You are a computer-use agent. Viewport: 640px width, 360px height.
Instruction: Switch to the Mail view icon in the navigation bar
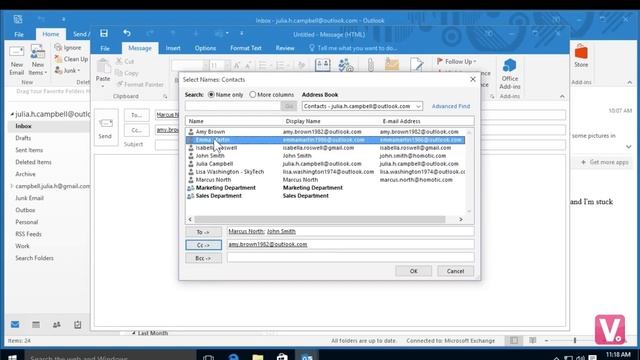coord(15,324)
